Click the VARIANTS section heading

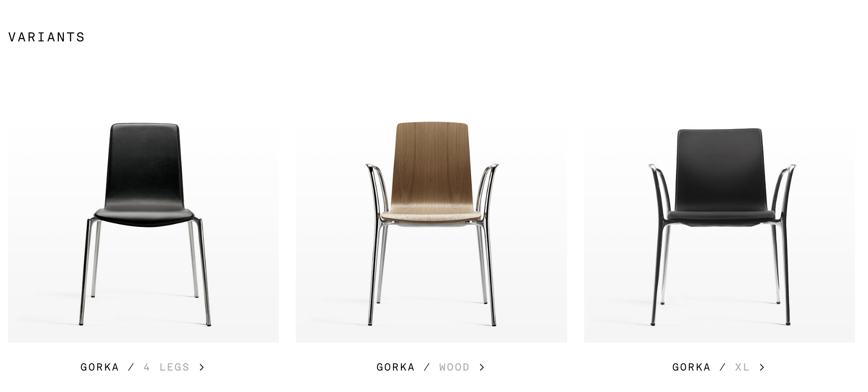click(x=46, y=37)
